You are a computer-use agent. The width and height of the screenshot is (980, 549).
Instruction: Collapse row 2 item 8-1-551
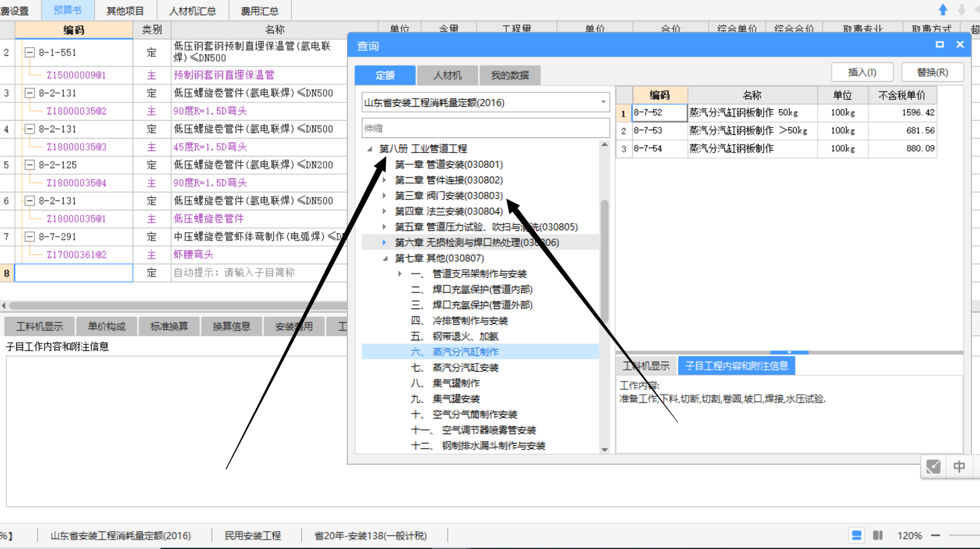[29, 52]
